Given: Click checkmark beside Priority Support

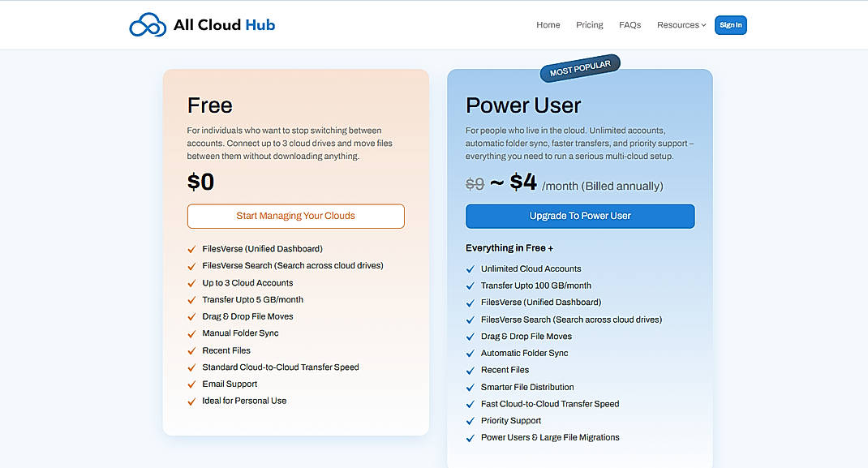Looking at the screenshot, I should pyautogui.click(x=471, y=421).
